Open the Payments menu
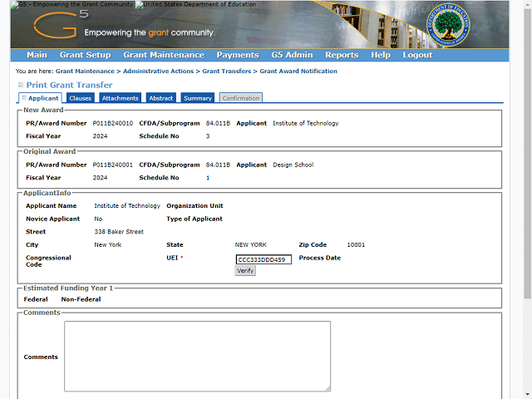532x399 pixels. [x=238, y=55]
